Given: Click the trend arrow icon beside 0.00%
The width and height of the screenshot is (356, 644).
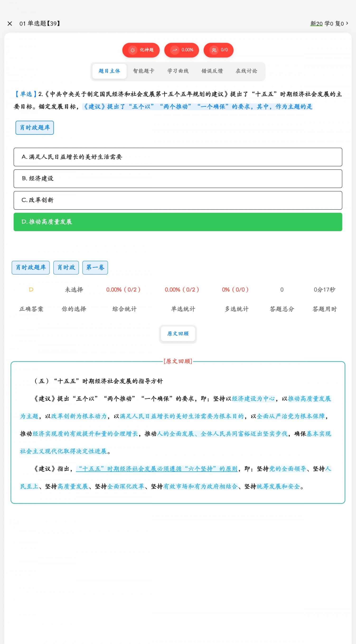Looking at the screenshot, I should click(x=175, y=50).
